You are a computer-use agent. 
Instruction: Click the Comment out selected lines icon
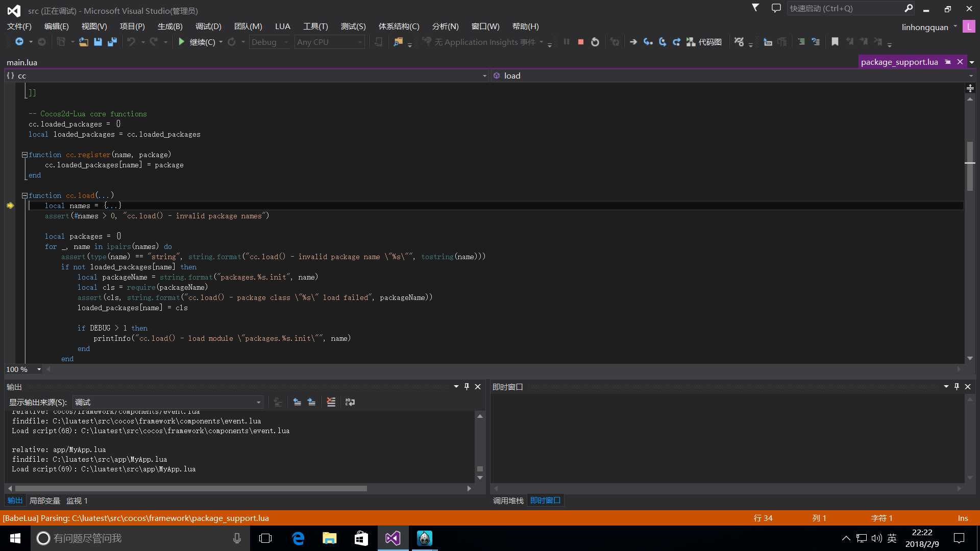(x=801, y=42)
